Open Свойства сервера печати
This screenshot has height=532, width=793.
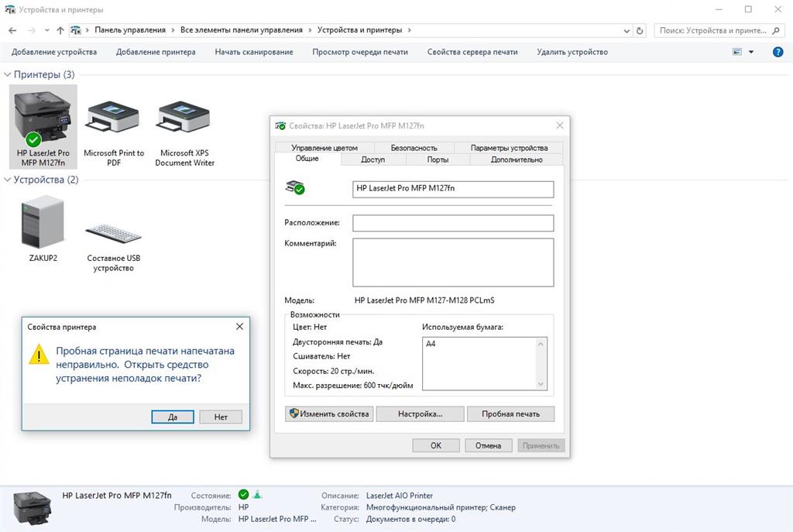(472, 52)
